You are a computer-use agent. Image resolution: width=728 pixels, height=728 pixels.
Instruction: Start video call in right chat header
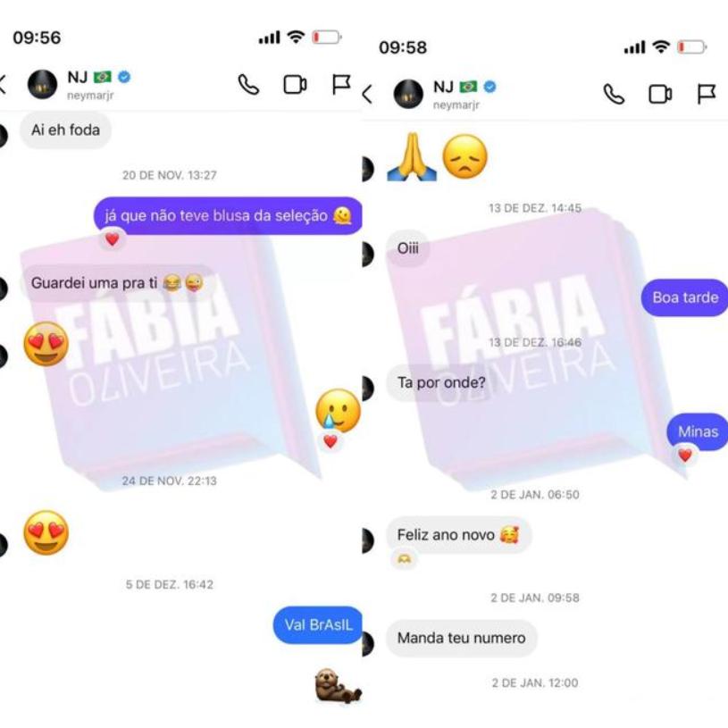[x=660, y=95]
